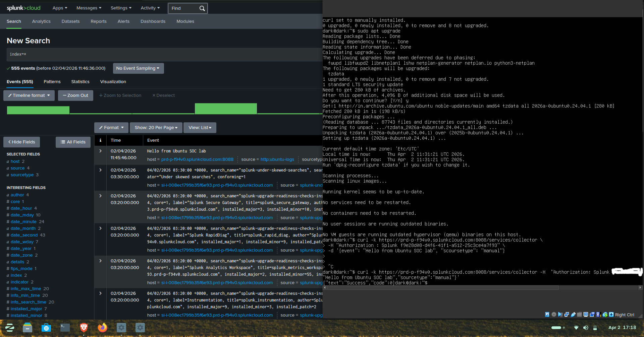Open the Files manager from taskbar

pos(28,327)
